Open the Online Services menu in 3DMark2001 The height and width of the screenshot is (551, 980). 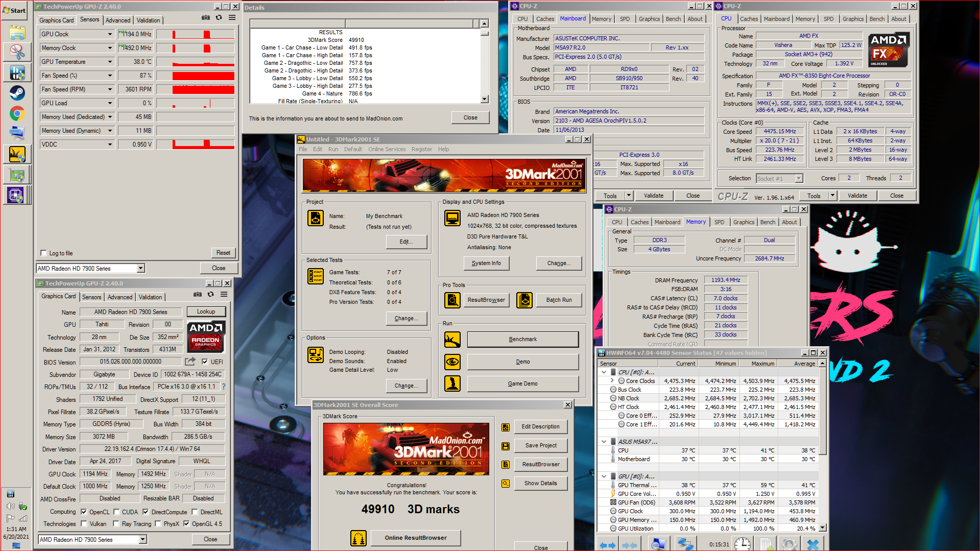pos(387,150)
